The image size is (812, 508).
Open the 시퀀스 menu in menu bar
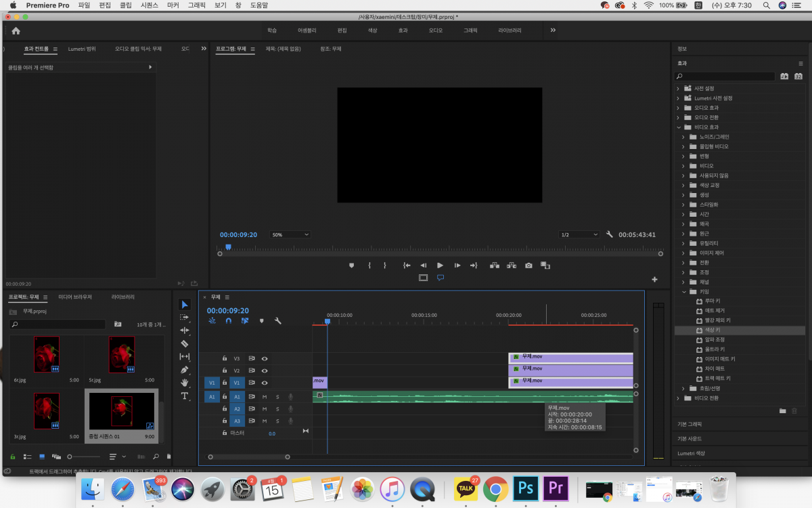coord(149,5)
